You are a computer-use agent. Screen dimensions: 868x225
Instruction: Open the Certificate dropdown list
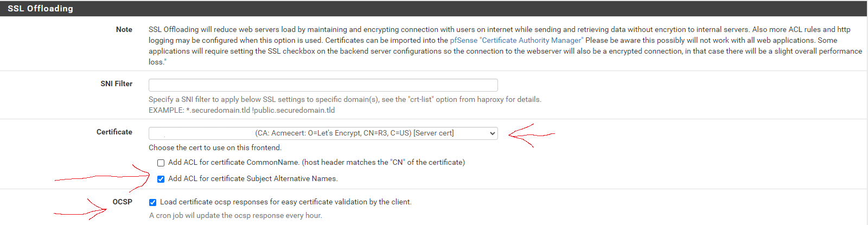point(323,133)
